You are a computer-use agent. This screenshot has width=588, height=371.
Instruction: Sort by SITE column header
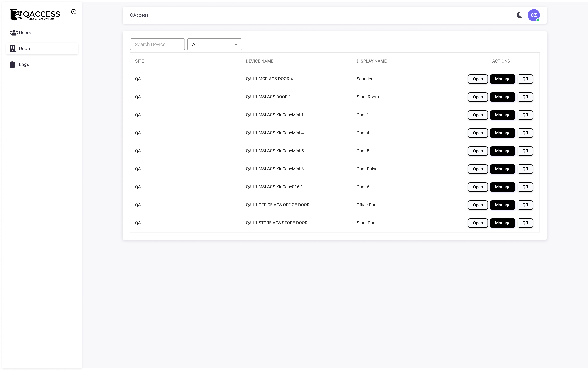pyautogui.click(x=139, y=61)
